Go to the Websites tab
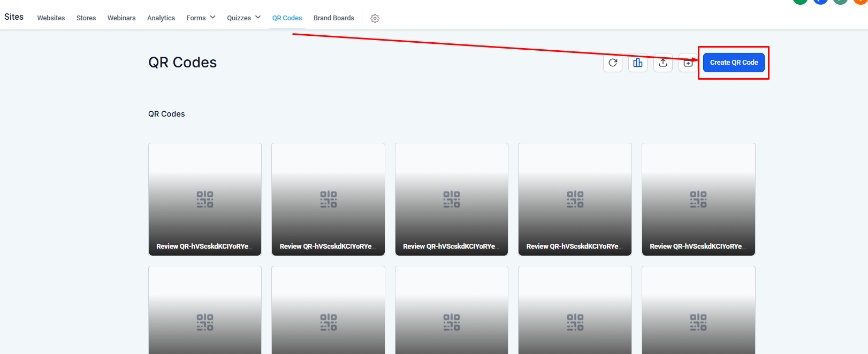 (51, 18)
